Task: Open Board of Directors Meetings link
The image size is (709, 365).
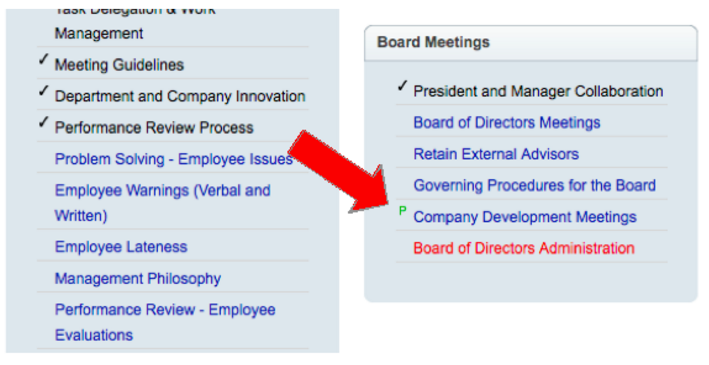Action: pyautogui.click(x=507, y=123)
